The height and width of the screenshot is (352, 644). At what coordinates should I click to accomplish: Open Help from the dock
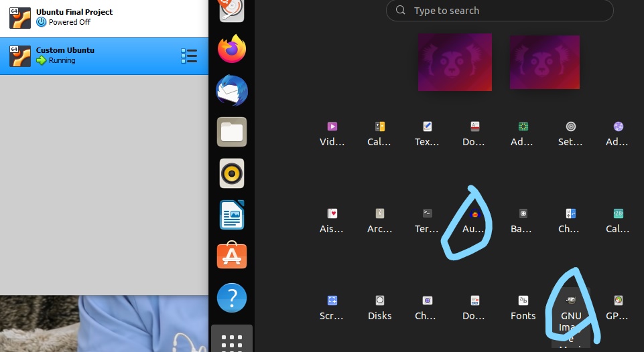click(x=232, y=298)
